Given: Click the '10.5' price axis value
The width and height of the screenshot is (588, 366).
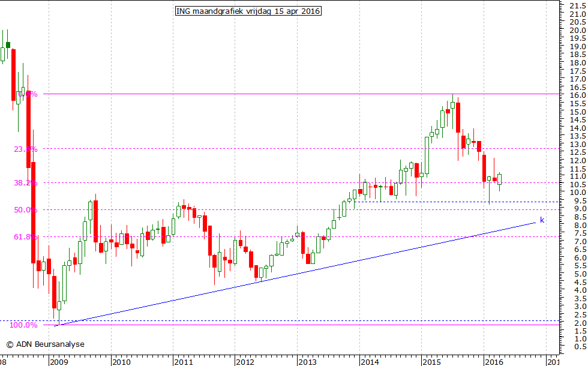Looking at the screenshot, I should tap(578, 185).
